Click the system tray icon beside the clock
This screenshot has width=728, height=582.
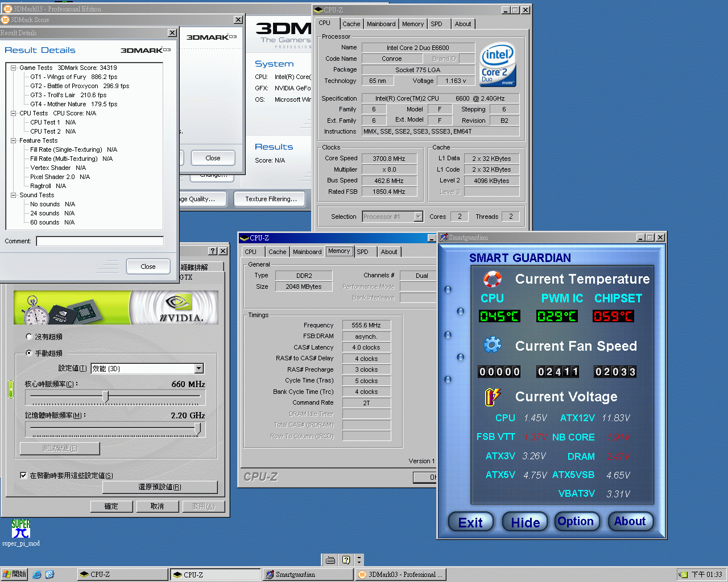tap(684, 575)
